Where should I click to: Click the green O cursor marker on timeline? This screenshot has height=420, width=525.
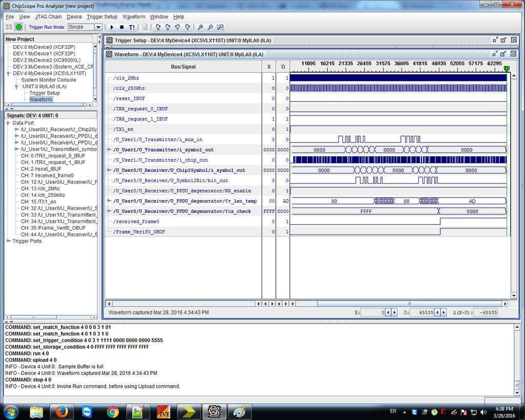point(507,69)
